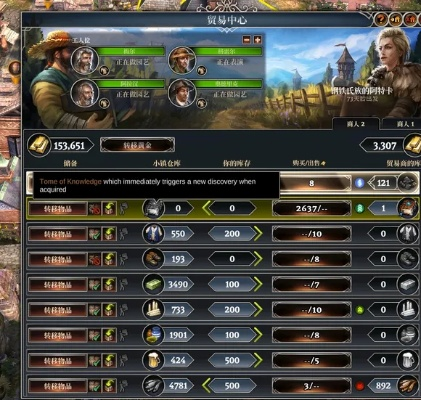
Task: Click the candles icon beside 733
Action: [x=153, y=310]
